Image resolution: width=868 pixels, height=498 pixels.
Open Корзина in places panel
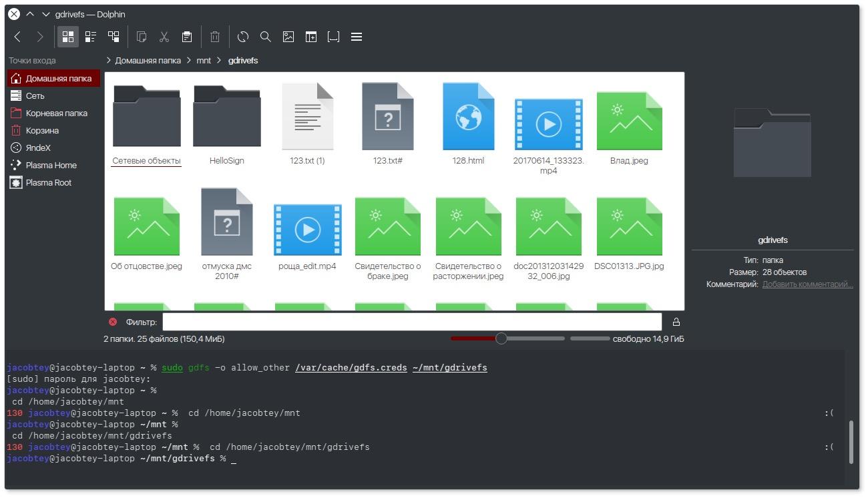53,130
